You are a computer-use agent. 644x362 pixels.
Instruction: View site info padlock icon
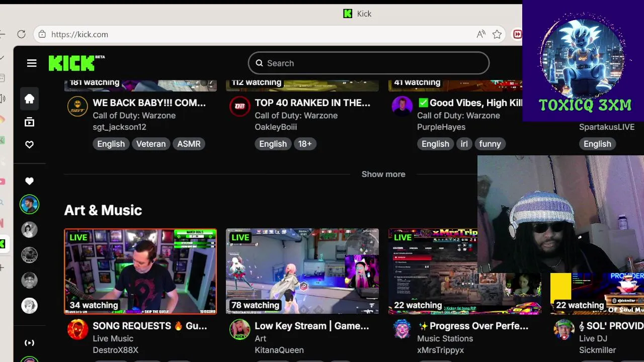[42, 34]
